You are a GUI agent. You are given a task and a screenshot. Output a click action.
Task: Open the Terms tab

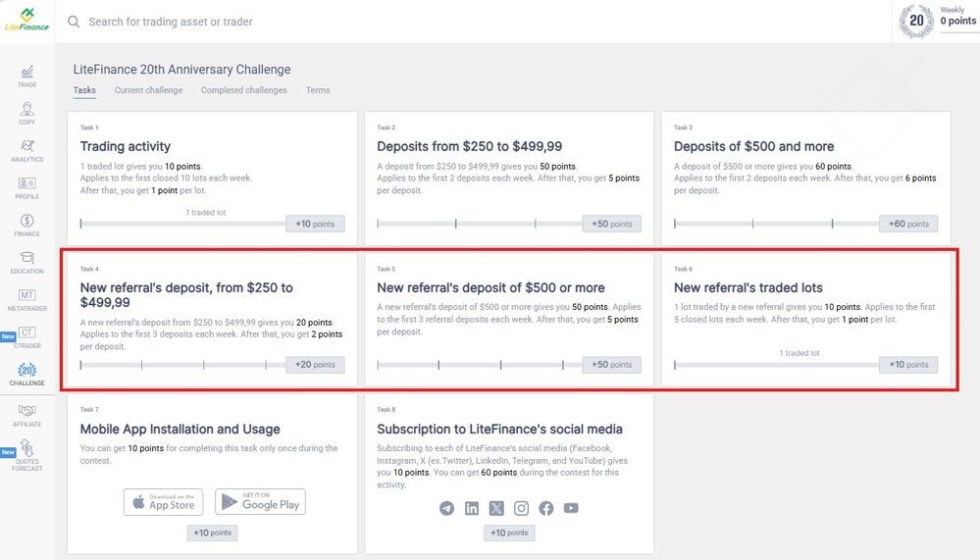tap(318, 90)
